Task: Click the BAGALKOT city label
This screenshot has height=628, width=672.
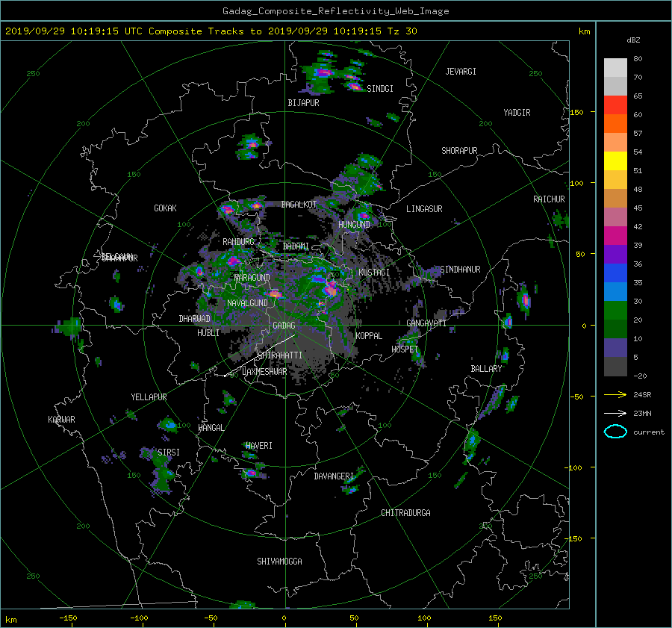Action: pos(299,205)
